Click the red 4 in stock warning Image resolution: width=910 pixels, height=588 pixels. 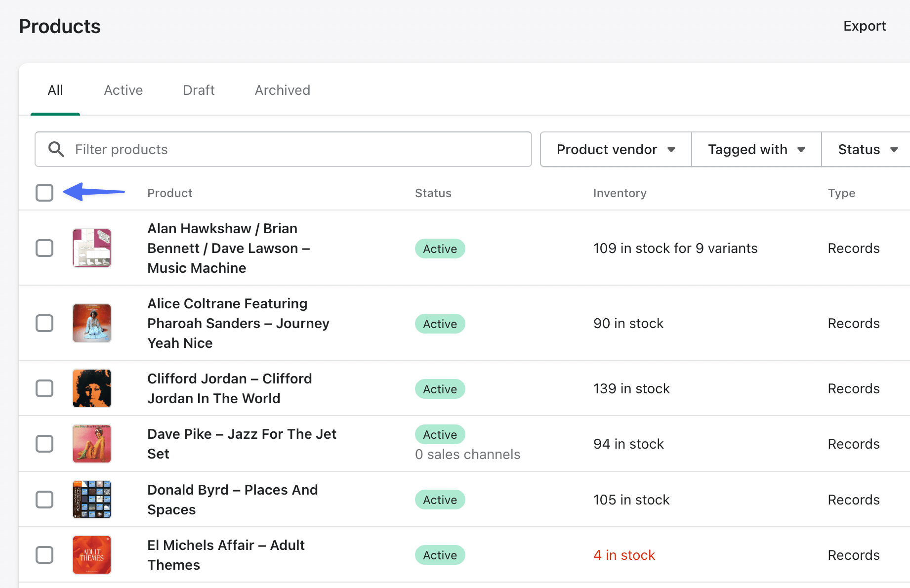click(x=623, y=554)
